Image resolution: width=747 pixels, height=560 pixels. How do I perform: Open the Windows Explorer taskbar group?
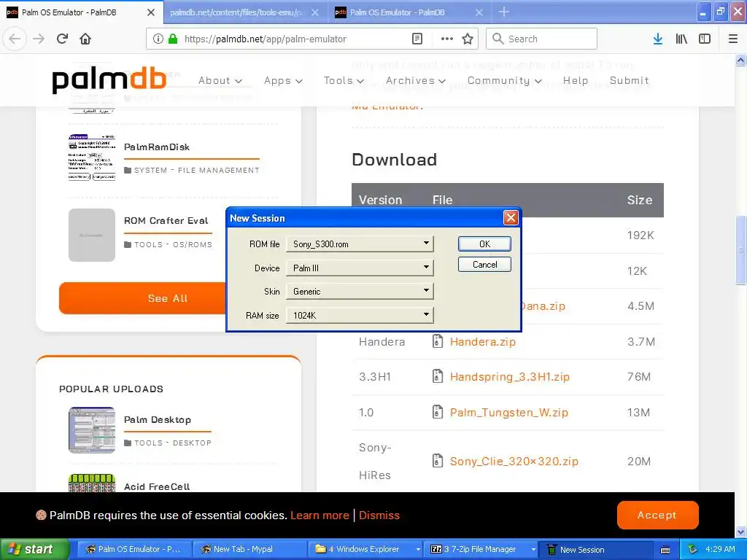[x=367, y=549]
